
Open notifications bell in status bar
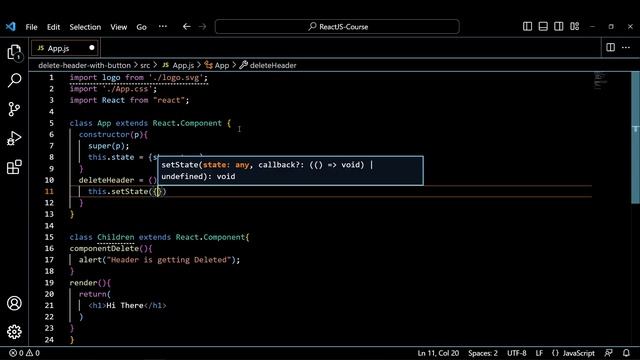click(626, 353)
